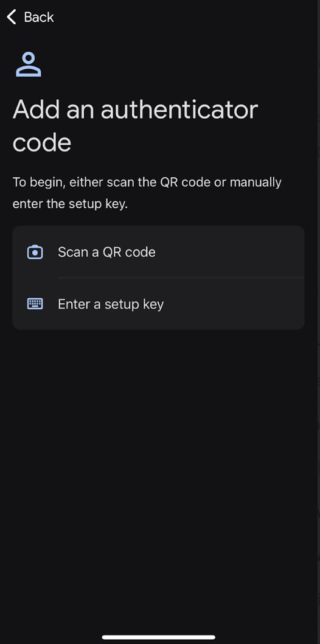Screen dimensions: 320x644
Task: Tap the keyboard icon for setup key
Action: [35, 304]
